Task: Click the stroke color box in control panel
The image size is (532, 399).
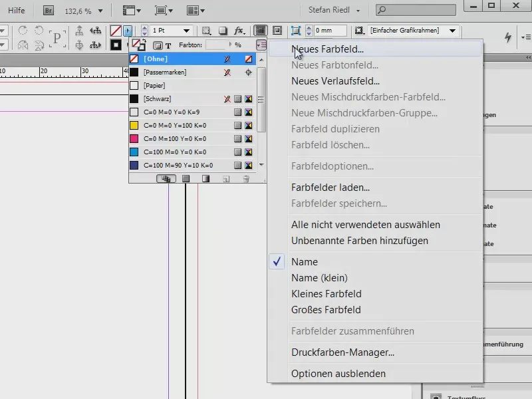Action: pyautogui.click(x=116, y=45)
